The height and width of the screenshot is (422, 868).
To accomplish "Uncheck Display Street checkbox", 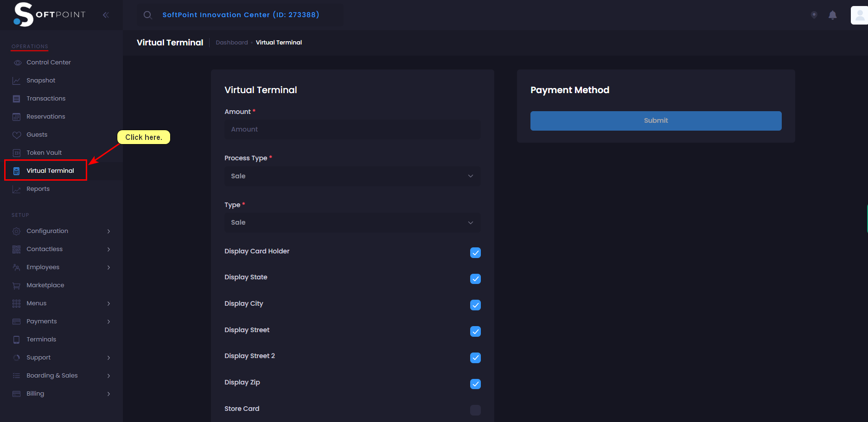I will (475, 331).
